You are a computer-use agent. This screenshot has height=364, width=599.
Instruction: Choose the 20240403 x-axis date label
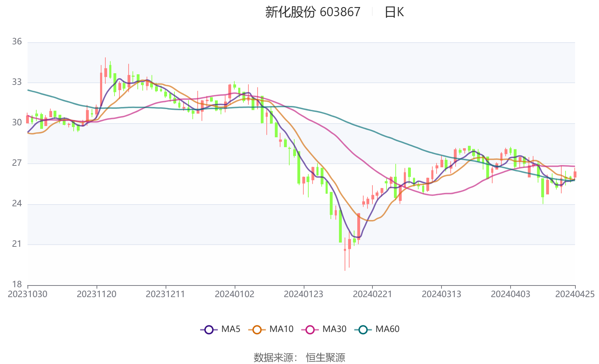click(510, 294)
